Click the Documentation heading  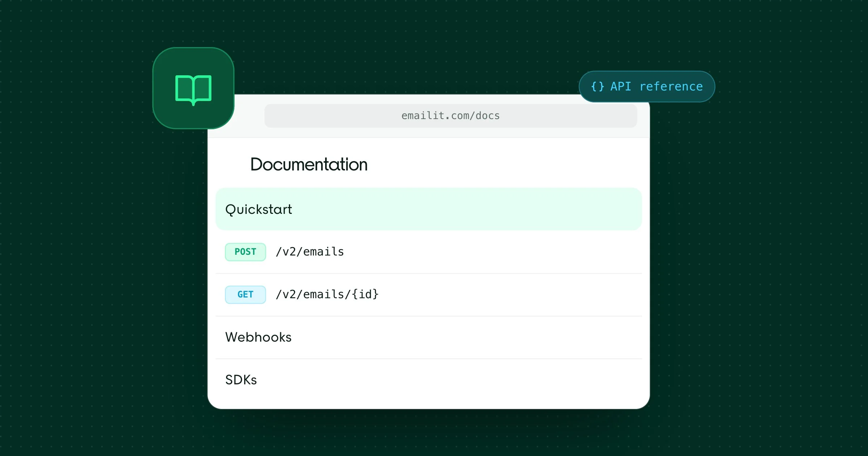(309, 165)
